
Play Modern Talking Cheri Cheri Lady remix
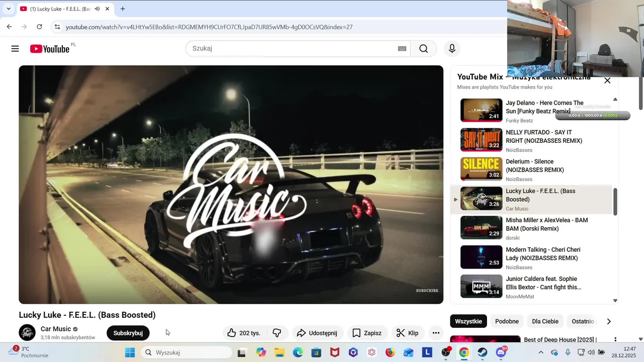531,257
